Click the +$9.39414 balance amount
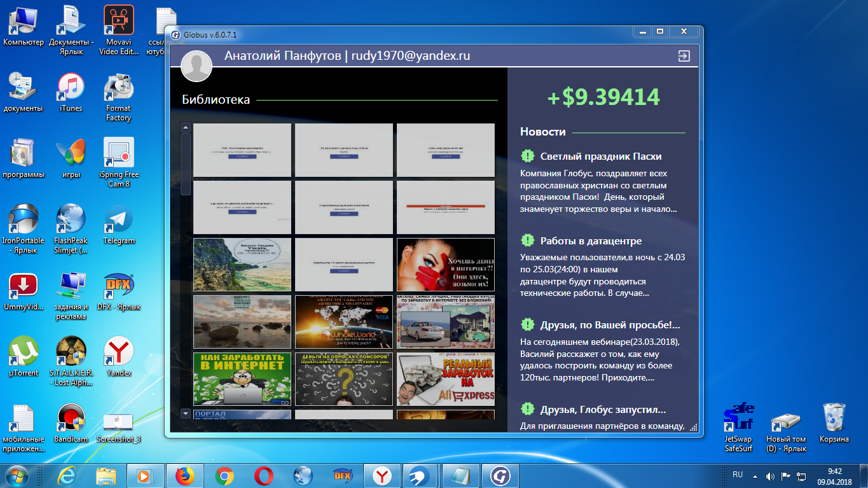 (603, 97)
